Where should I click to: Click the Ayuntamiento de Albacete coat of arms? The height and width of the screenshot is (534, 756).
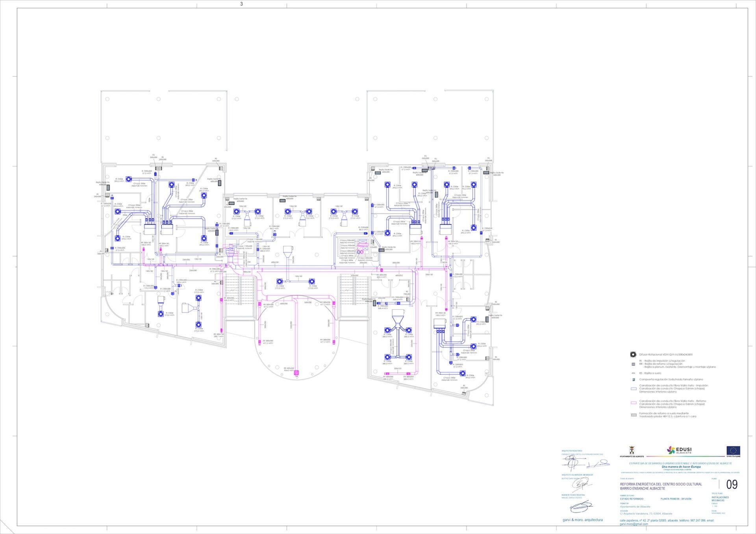[632, 450]
